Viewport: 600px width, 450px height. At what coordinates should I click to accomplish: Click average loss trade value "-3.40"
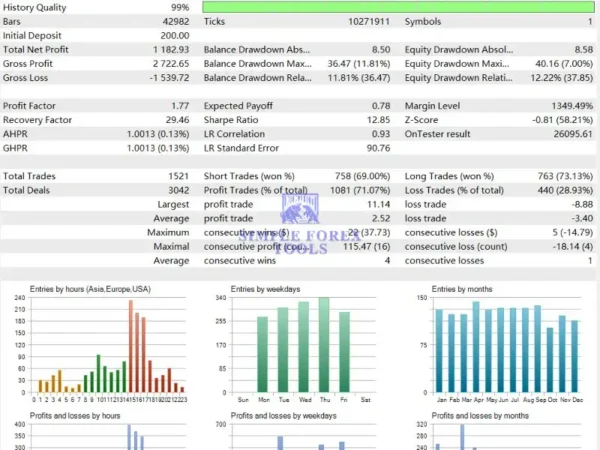[x=582, y=218]
